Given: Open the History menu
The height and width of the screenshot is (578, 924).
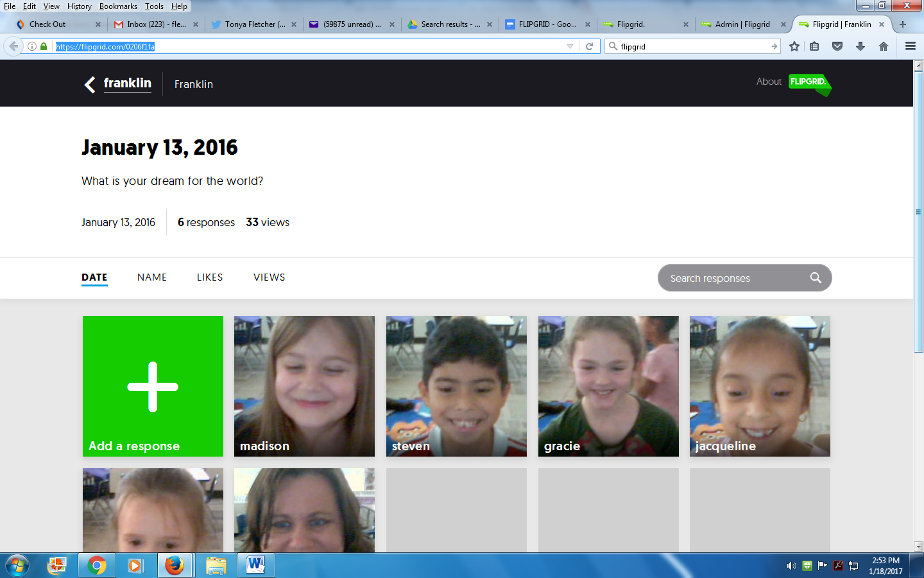Looking at the screenshot, I should pos(80,6).
